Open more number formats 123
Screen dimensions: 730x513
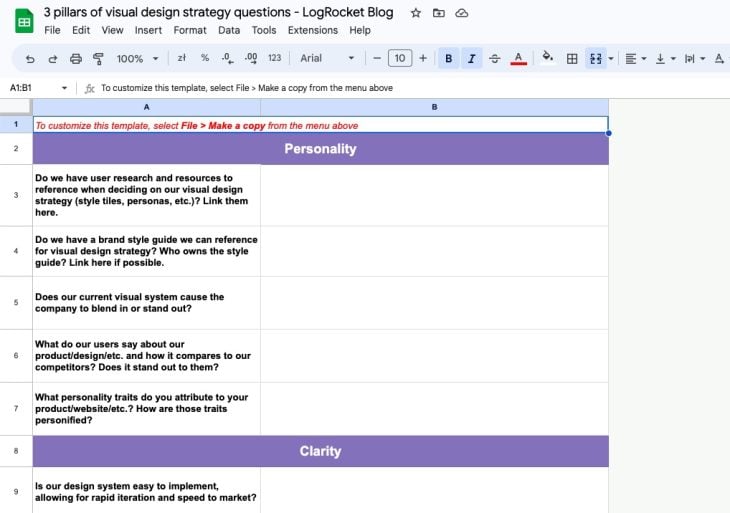click(275, 58)
